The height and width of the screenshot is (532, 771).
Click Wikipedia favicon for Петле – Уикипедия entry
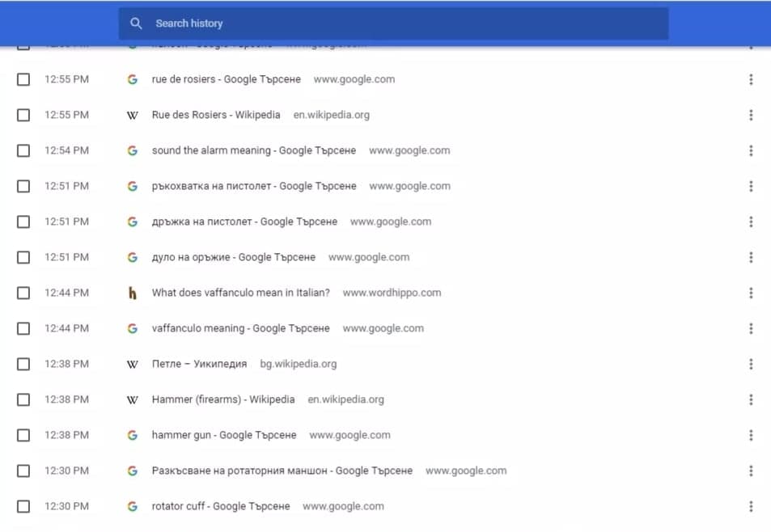click(133, 364)
